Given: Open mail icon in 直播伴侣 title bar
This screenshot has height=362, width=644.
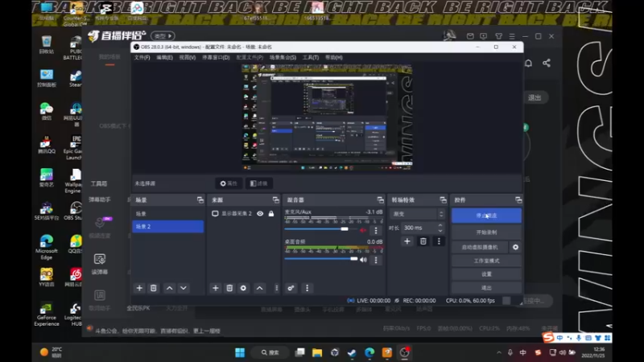Looking at the screenshot, I should point(470,36).
